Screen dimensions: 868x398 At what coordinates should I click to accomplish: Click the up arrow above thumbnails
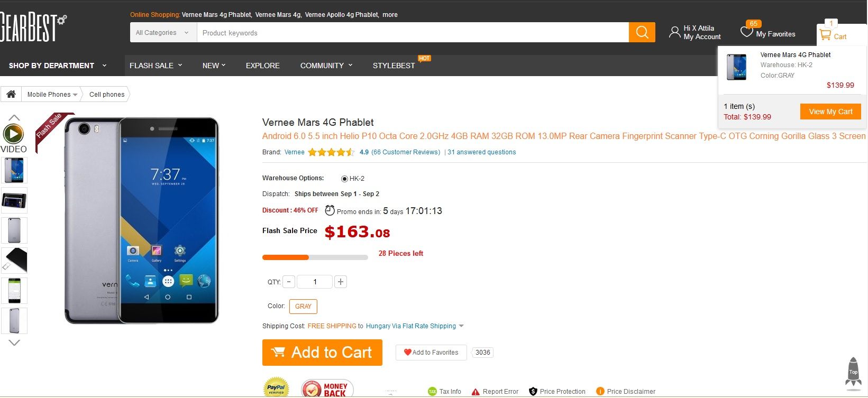(x=14, y=117)
